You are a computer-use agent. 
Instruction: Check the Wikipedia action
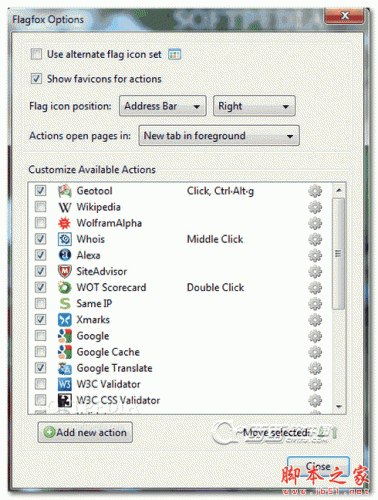[x=41, y=207]
